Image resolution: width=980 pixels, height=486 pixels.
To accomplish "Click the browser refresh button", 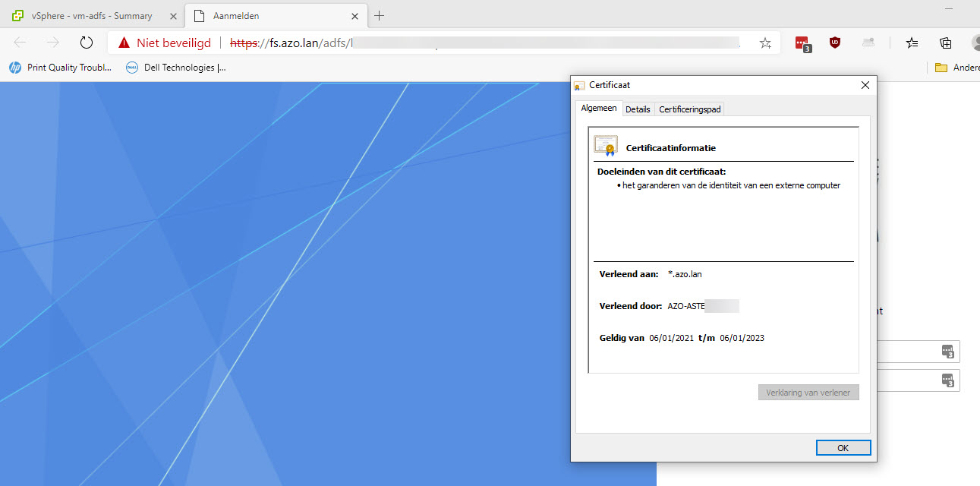I will (87, 43).
